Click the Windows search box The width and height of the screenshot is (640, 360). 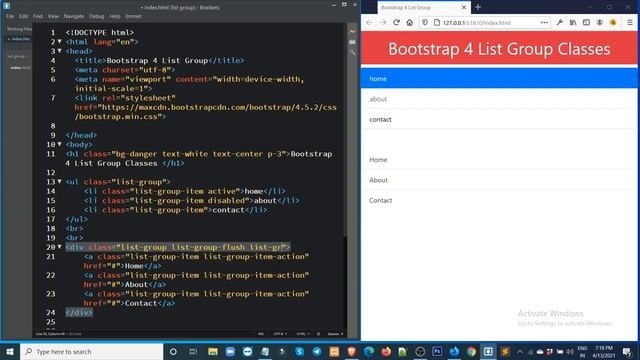pos(92,351)
